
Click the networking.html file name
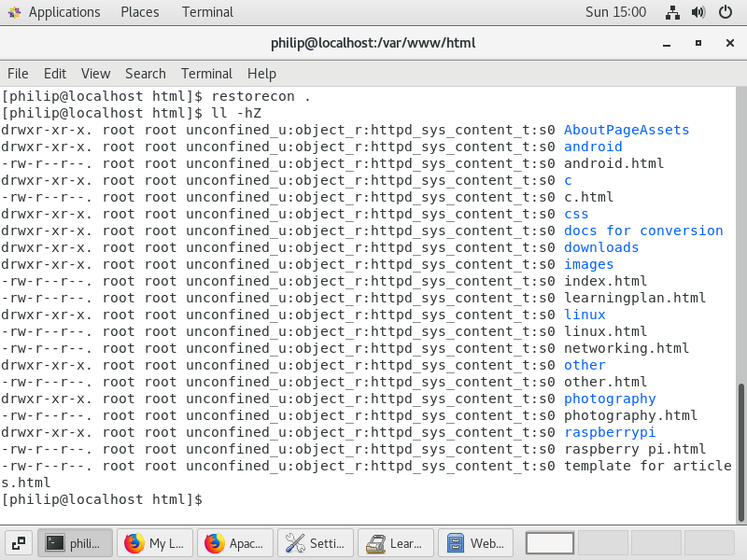click(627, 348)
